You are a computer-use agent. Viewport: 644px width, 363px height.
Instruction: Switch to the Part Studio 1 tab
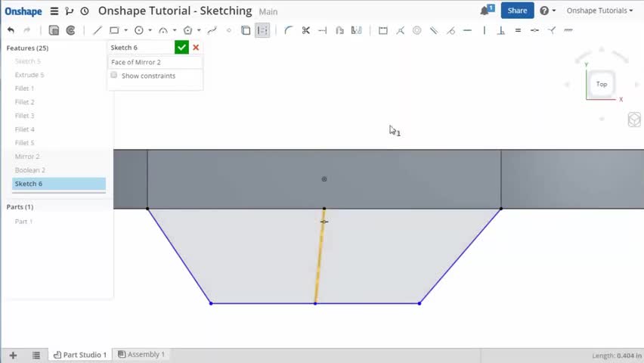80,355
